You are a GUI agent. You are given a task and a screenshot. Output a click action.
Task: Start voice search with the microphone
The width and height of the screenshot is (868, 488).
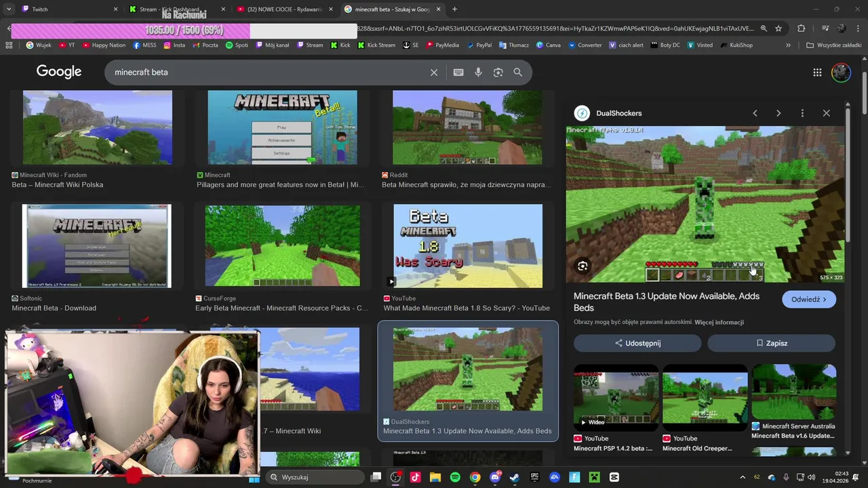[478, 73]
